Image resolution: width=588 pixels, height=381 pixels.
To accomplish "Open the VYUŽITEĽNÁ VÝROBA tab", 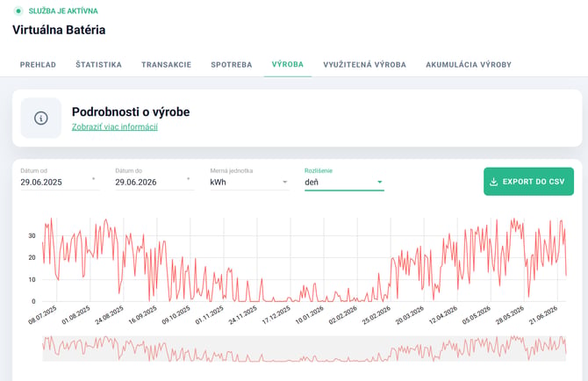I will coord(364,64).
